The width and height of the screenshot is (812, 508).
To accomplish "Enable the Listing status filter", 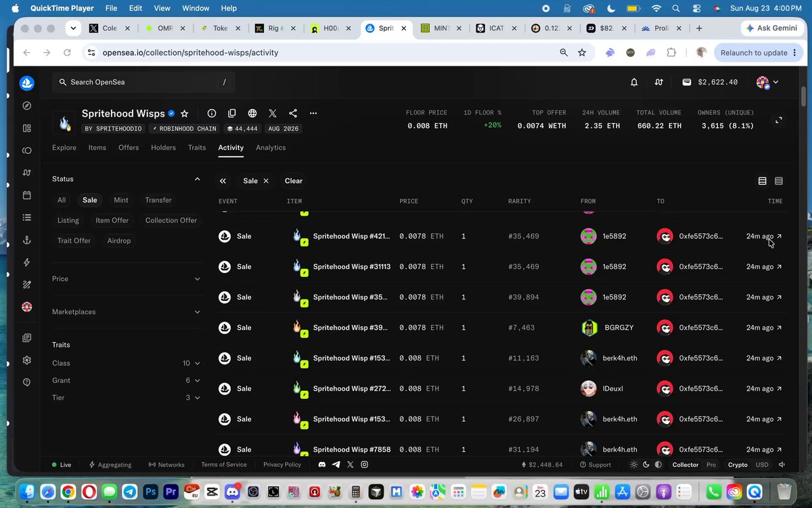I will [68, 220].
